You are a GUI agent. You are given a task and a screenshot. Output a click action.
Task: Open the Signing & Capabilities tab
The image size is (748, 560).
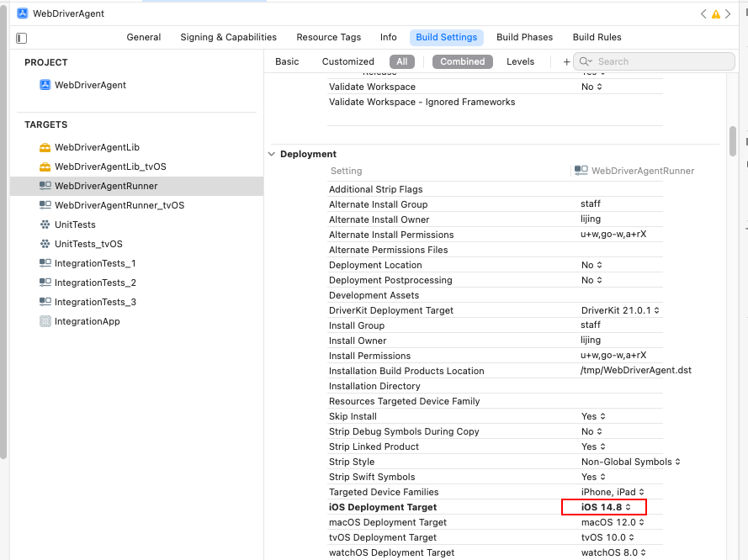click(x=229, y=37)
